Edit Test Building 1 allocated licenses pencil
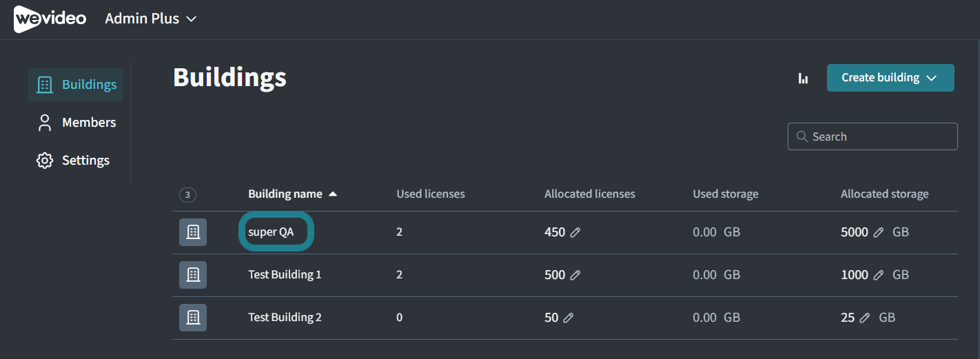 point(575,276)
